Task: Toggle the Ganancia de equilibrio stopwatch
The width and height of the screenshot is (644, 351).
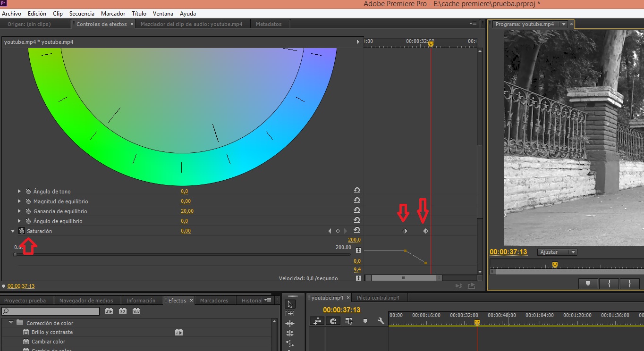Action: click(28, 211)
